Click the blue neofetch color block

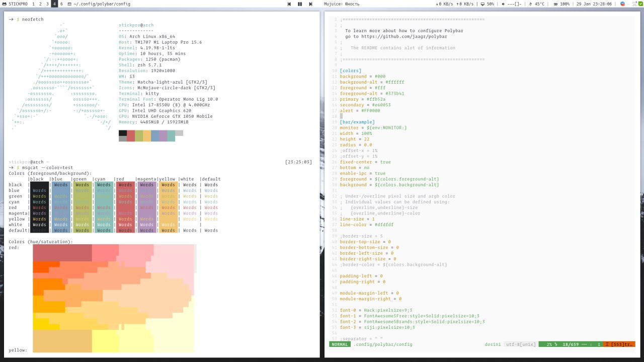[155, 136]
